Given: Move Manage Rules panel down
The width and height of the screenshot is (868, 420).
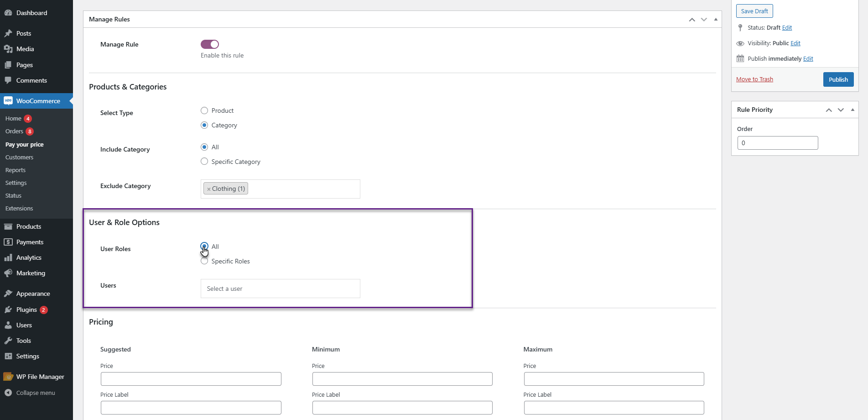Looking at the screenshot, I should [x=704, y=20].
